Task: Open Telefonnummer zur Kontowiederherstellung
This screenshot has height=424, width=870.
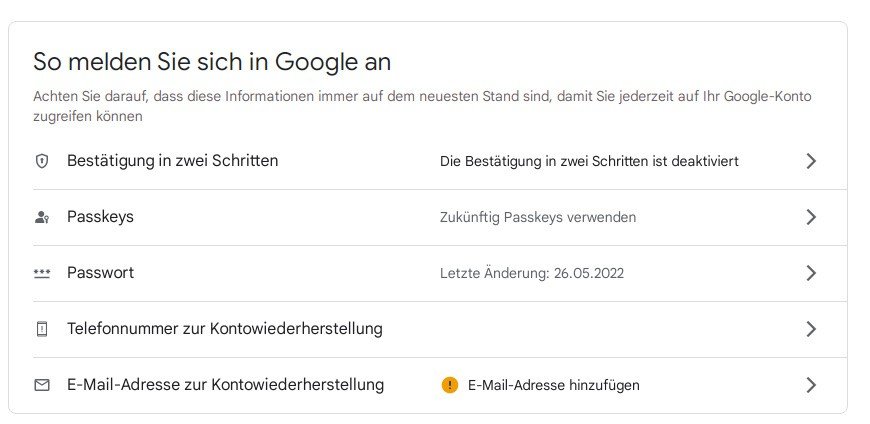Action: pyautogui.click(x=224, y=329)
